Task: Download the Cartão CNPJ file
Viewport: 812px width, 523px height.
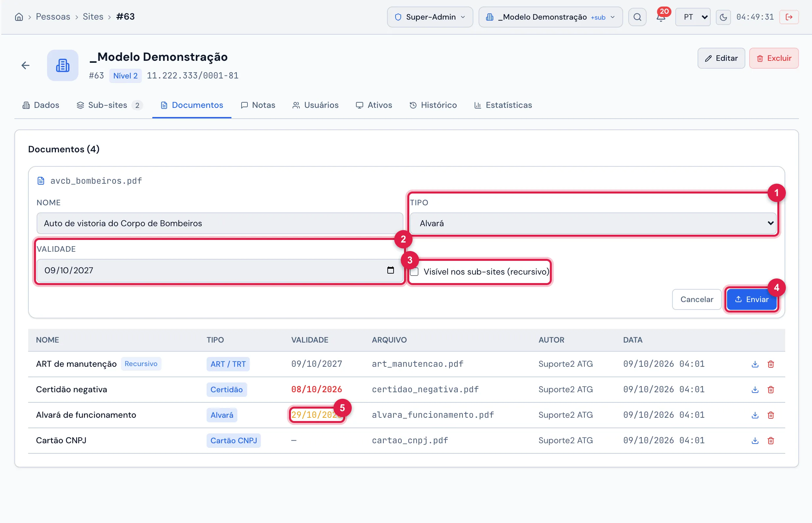Action: tap(754, 441)
